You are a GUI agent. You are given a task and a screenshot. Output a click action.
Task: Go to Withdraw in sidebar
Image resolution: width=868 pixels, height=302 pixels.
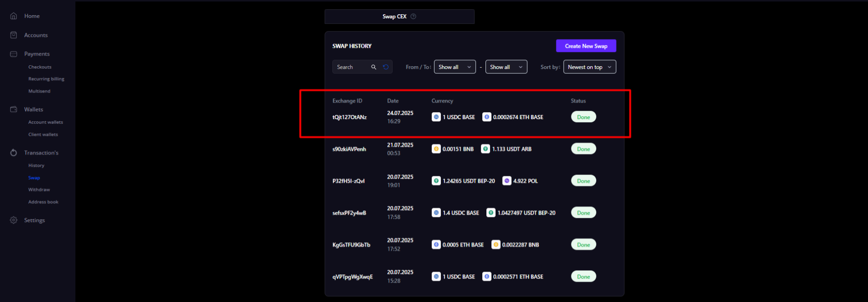[39, 190]
